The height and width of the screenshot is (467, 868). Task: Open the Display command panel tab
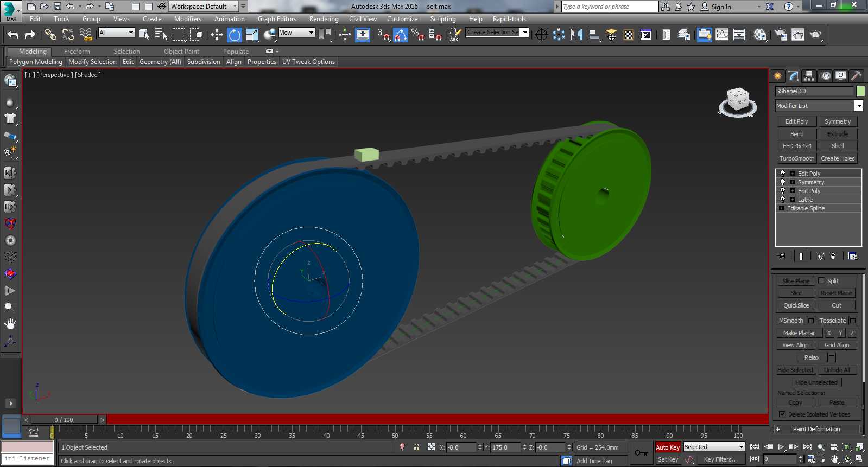tap(841, 76)
